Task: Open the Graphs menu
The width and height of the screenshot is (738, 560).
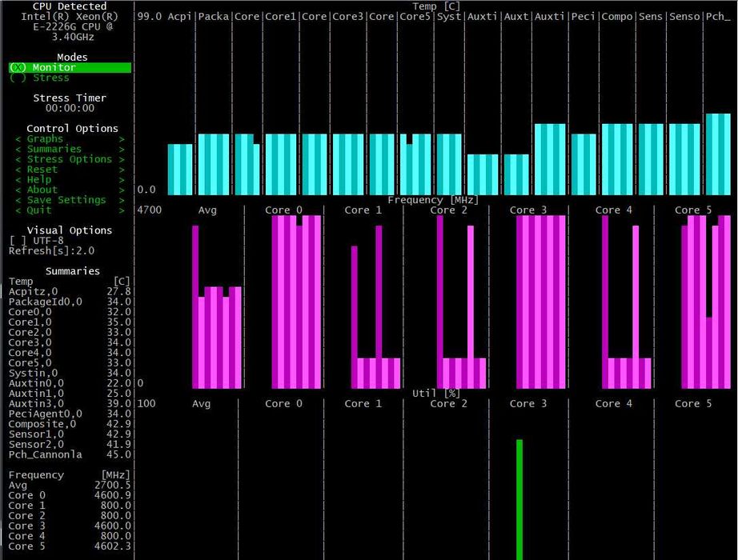Action: pyautogui.click(x=70, y=139)
